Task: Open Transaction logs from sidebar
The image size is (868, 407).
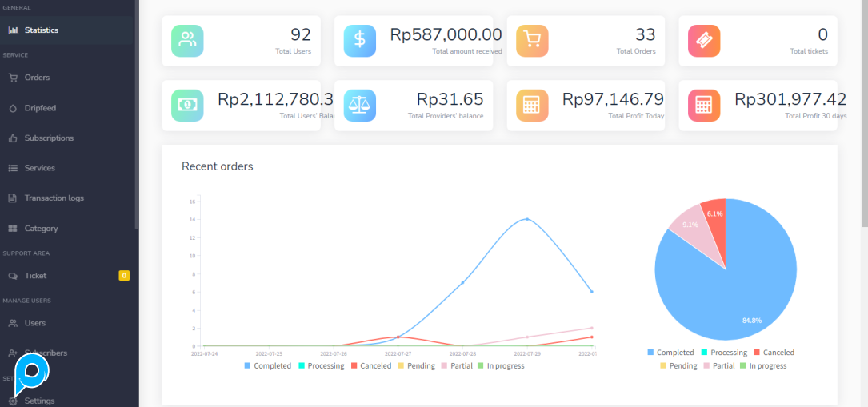Action: click(54, 198)
